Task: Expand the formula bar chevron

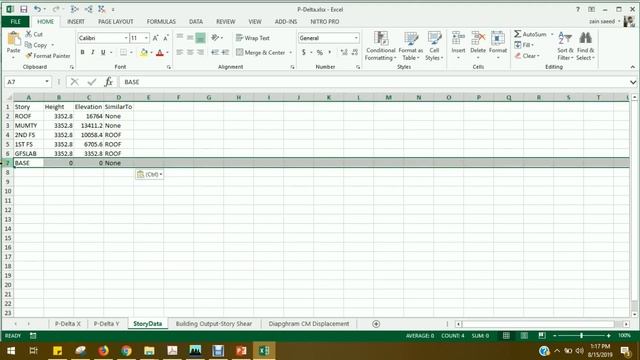Action: click(x=633, y=82)
